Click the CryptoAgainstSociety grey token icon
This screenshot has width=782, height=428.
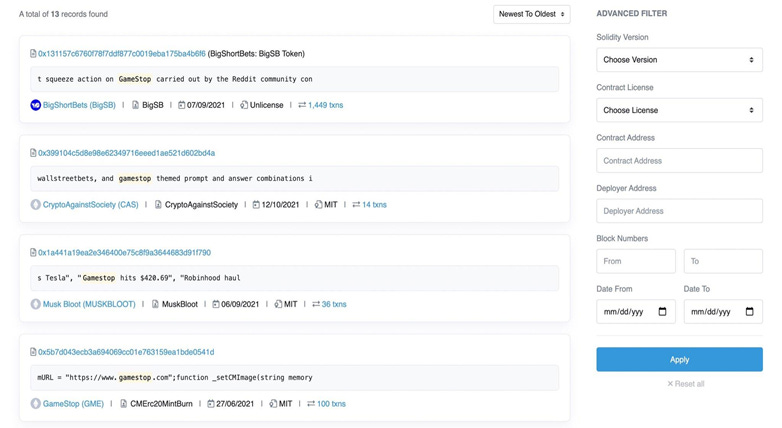35,205
